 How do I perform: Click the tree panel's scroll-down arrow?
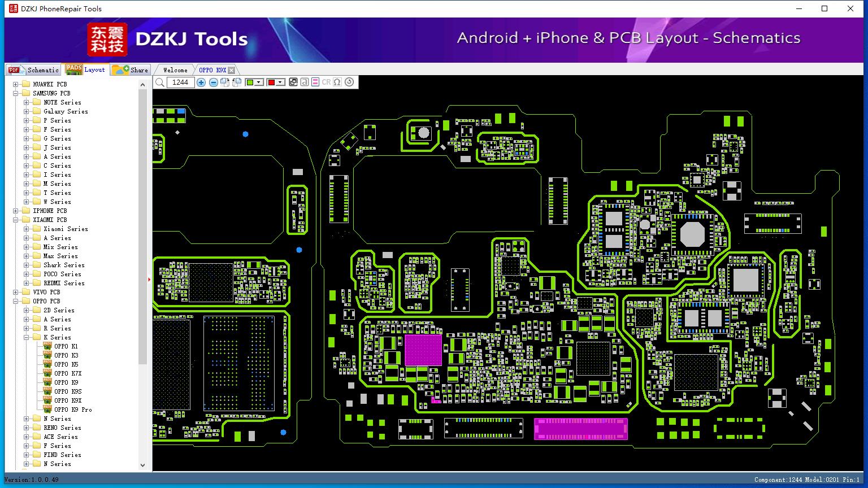(142, 465)
